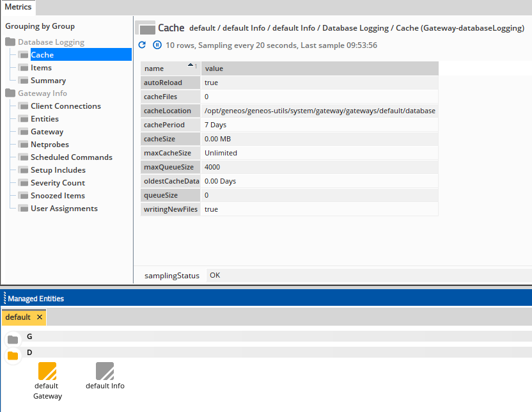Click the Cache dataview header icon
Screen dimensions: 532x412
(x=146, y=28)
